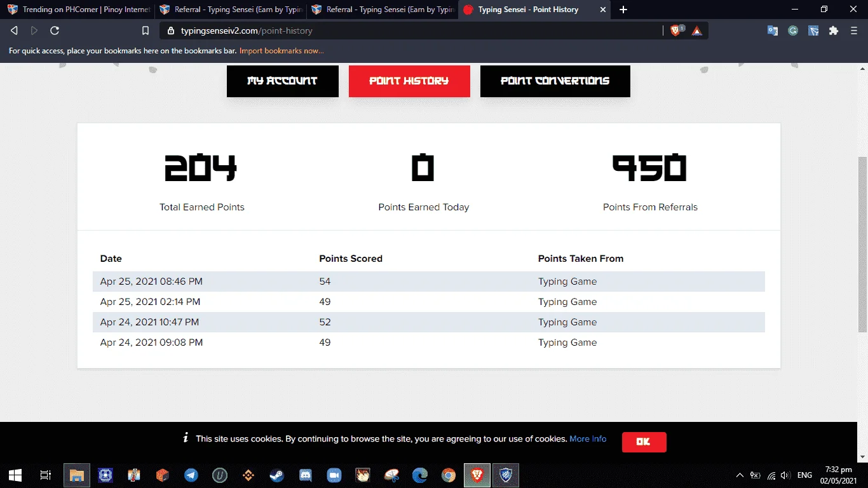
Task: Click the Points Scored column header
Action: (x=351, y=259)
